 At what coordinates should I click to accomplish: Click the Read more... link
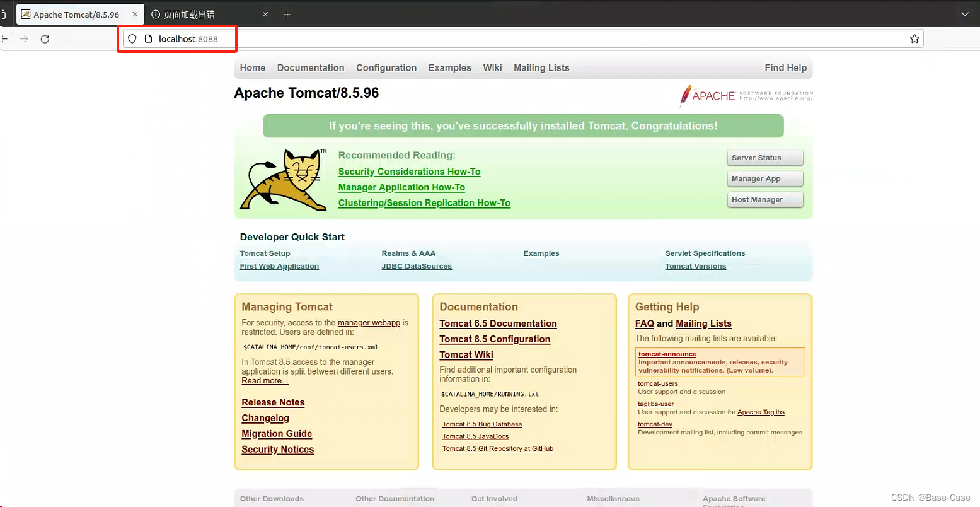[x=265, y=381]
